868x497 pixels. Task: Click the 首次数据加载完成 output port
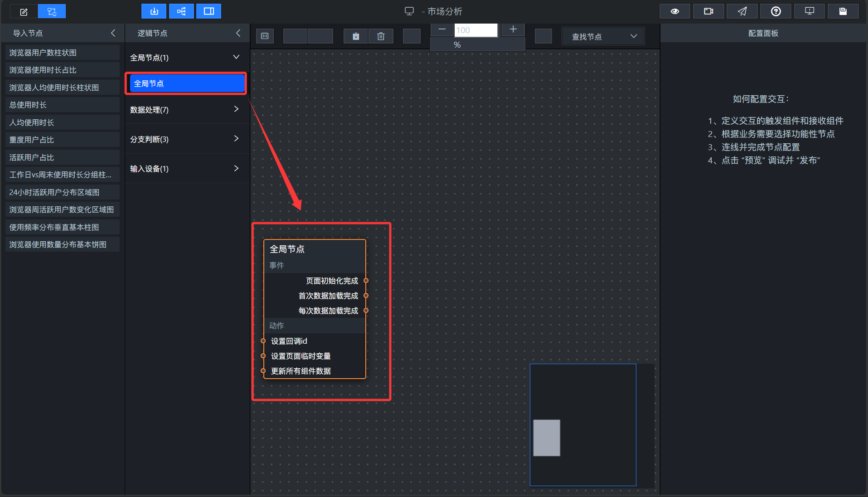point(366,296)
